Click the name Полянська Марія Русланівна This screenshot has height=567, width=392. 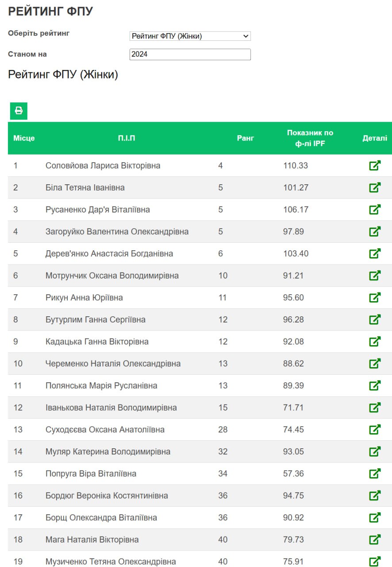(x=101, y=385)
